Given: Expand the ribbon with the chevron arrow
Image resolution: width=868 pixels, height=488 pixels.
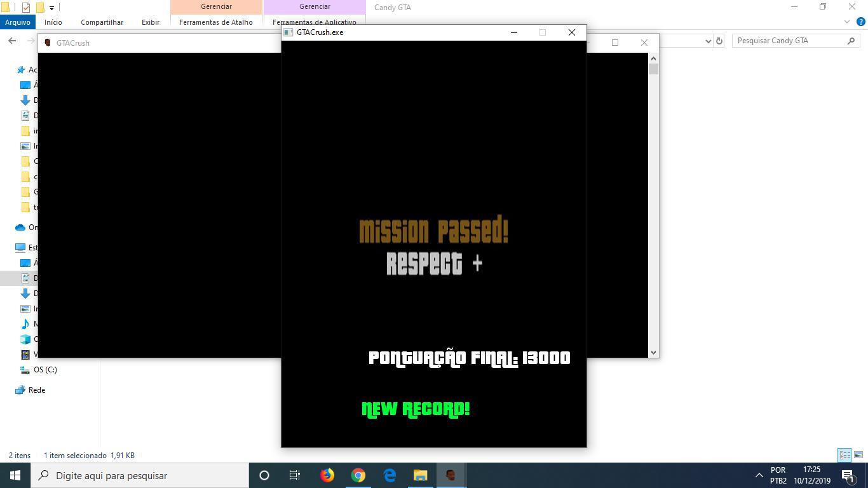Looking at the screenshot, I should point(846,22).
